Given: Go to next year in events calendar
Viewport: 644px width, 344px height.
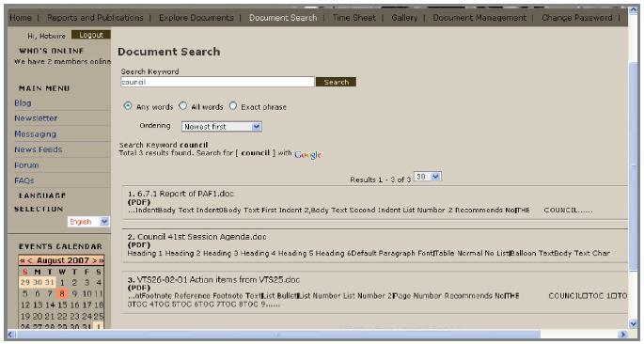Looking at the screenshot, I should [x=101, y=260].
